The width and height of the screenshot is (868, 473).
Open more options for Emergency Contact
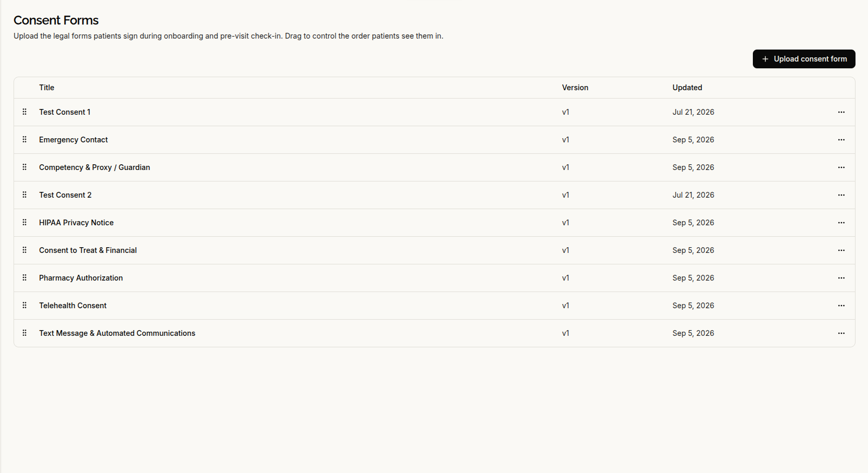(841, 140)
